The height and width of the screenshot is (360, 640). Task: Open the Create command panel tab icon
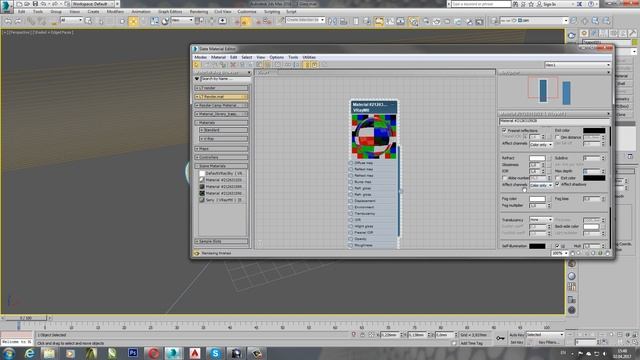(584, 33)
